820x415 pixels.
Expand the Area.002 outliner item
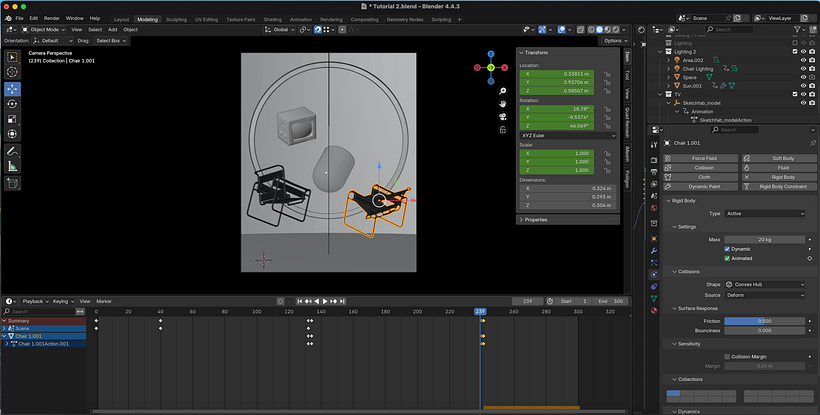coord(668,60)
